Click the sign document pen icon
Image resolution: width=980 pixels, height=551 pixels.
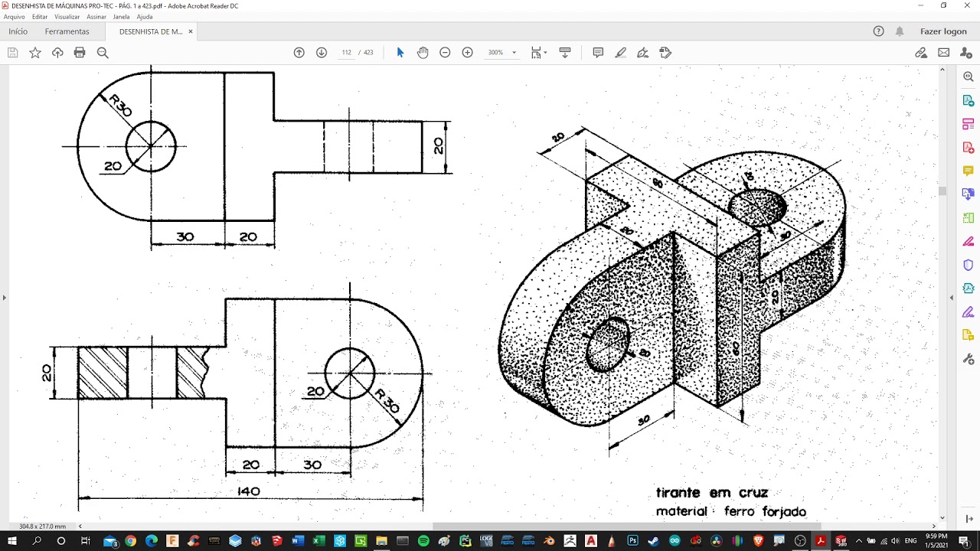pyautogui.click(x=643, y=53)
